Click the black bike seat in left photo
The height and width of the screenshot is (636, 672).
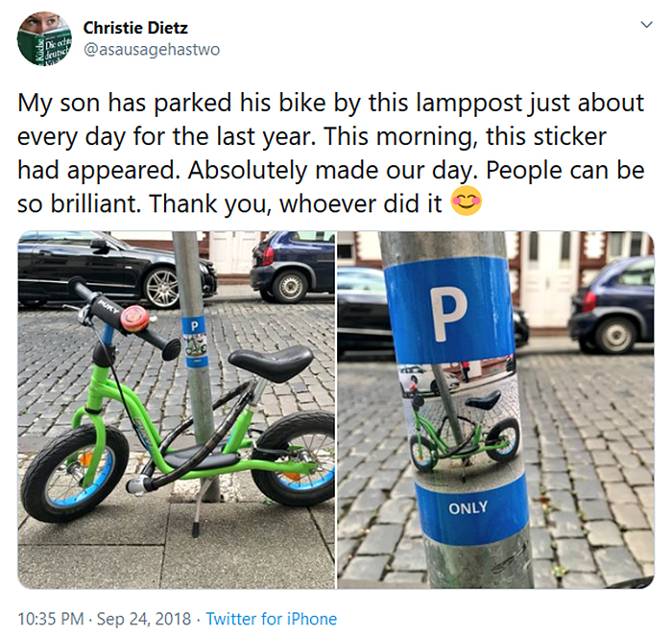pyautogui.click(x=269, y=363)
